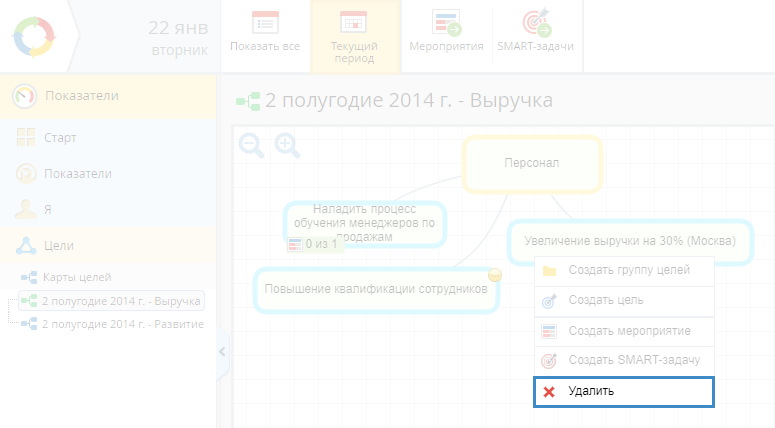775x428 pixels.
Task: Click the zoom in magnifier icon
Action: (x=287, y=146)
